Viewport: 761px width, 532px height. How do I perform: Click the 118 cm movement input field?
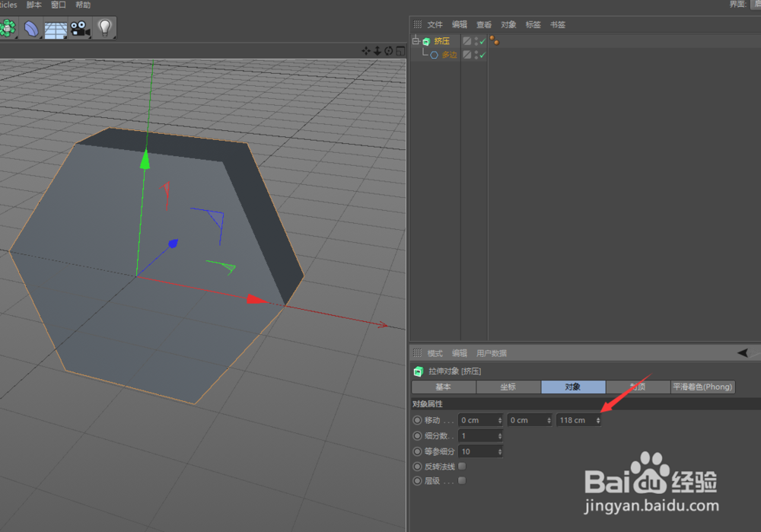578,420
